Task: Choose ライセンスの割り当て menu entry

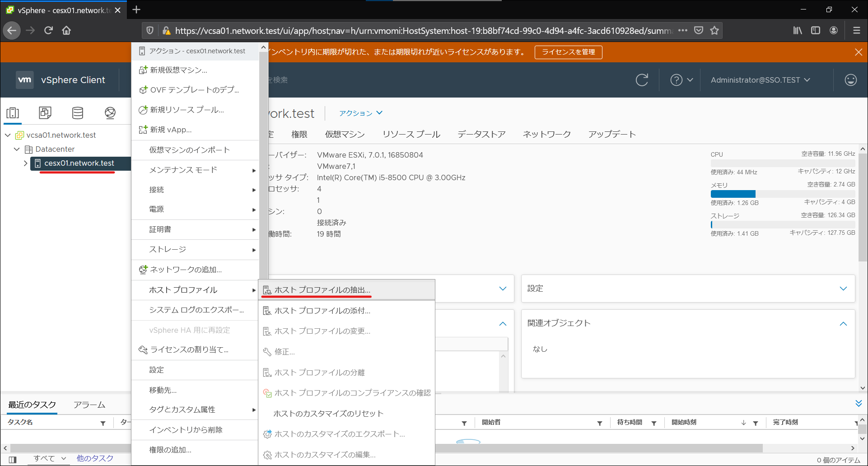Action: tap(196, 349)
